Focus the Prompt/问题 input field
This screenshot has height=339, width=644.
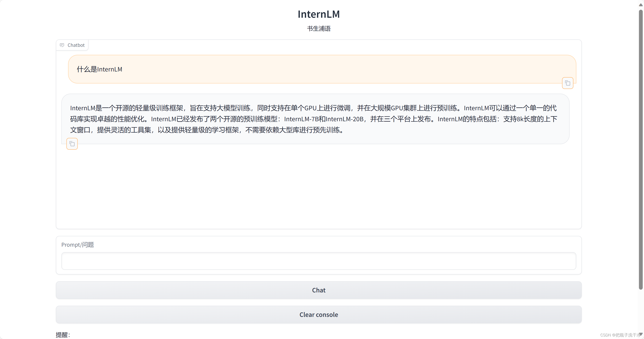coord(318,261)
